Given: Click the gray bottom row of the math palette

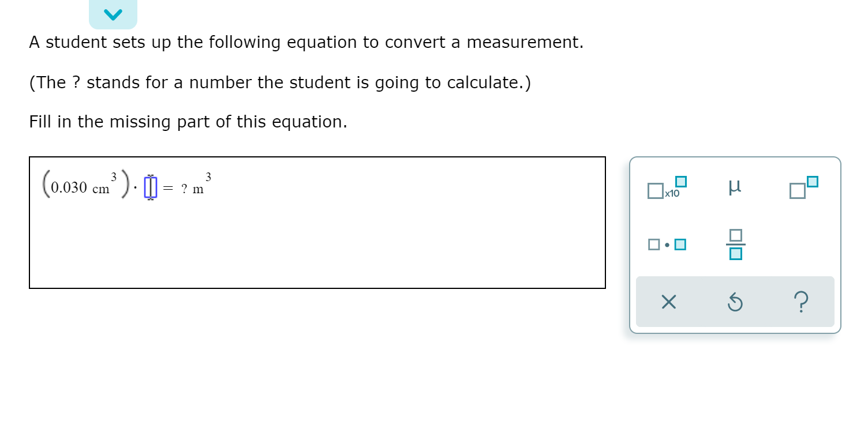Looking at the screenshot, I should (735, 302).
